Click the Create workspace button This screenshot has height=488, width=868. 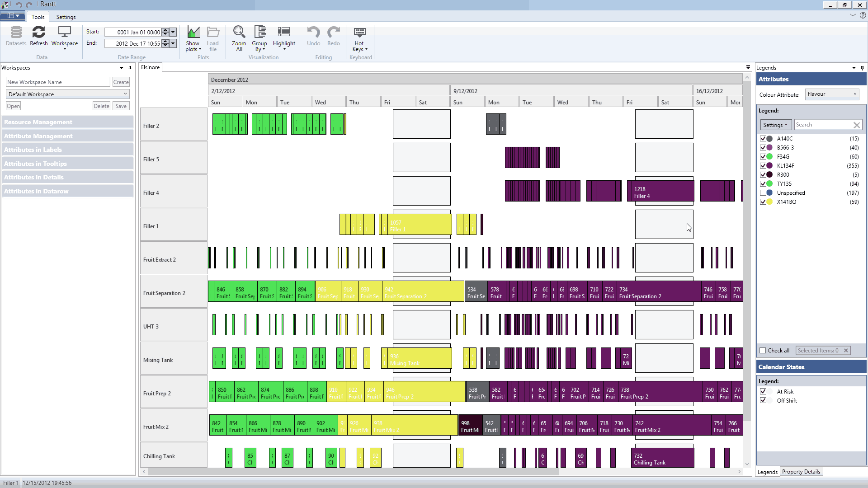[121, 82]
